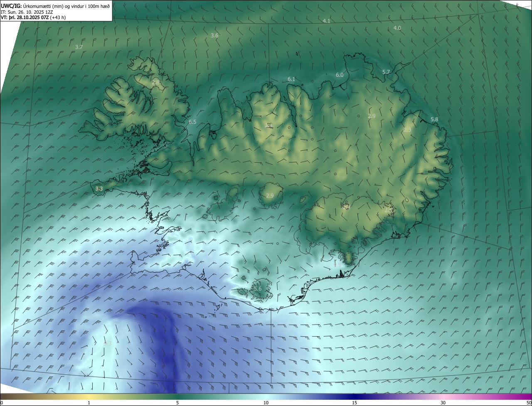Select the 5.6 value on the southern glacier
Image resolution: width=532 pixels, height=406 pixels.
pyautogui.click(x=258, y=289)
